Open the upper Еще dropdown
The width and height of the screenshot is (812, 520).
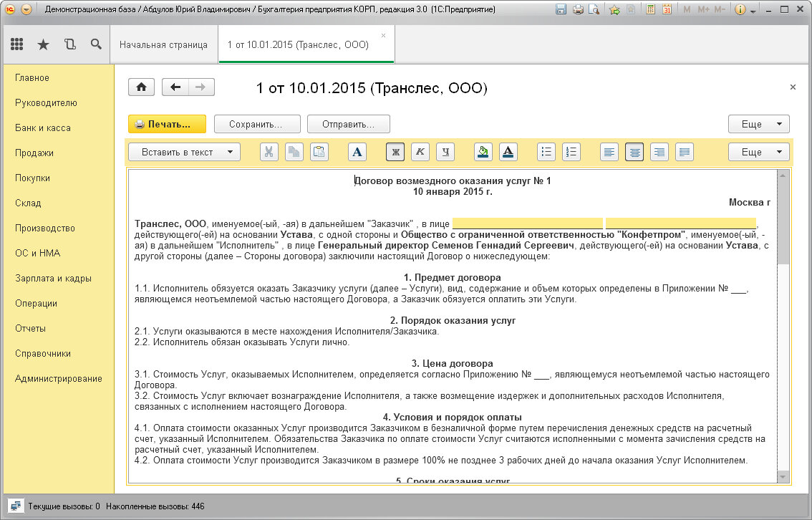(759, 125)
